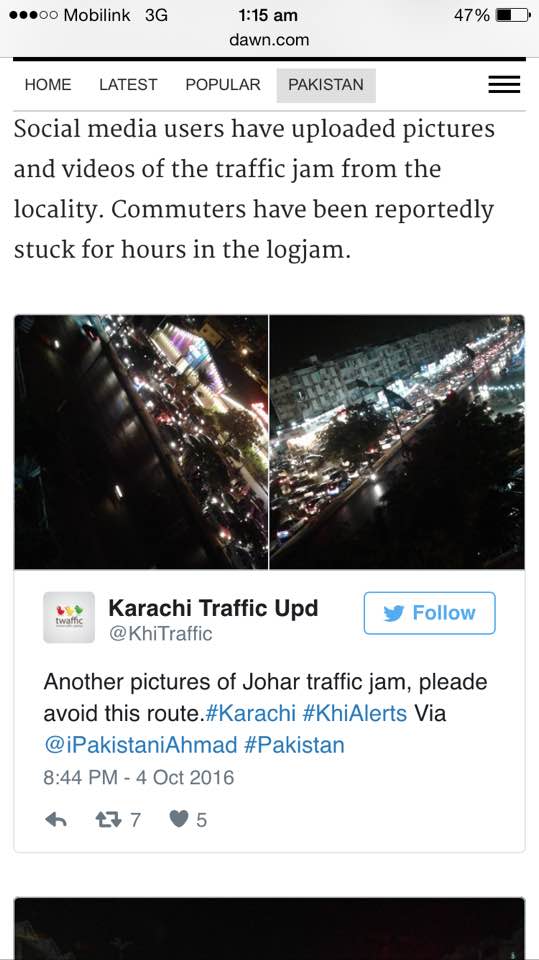Click the Twitter bird in Follow button
Screen dimensions: 539x960
[394, 613]
